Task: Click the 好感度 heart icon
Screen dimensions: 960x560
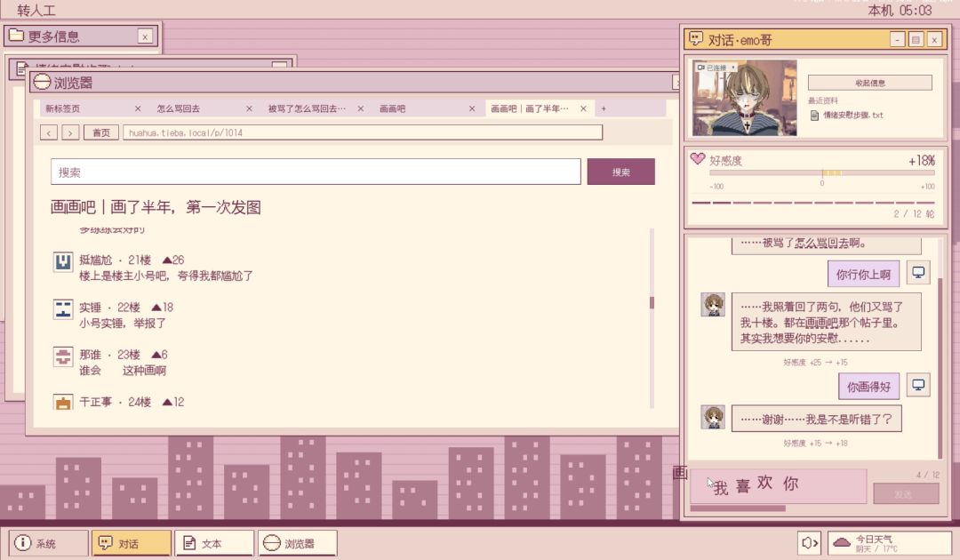Action: coord(698,159)
